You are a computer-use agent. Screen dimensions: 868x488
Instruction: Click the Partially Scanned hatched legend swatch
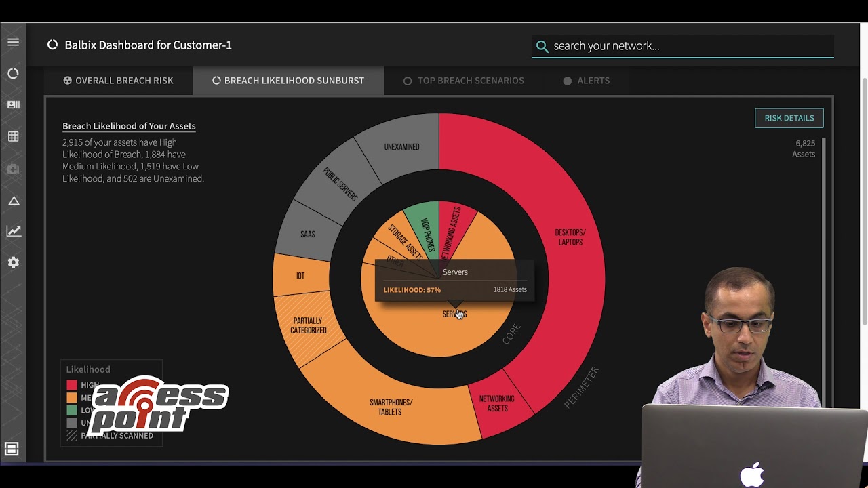coord(72,436)
